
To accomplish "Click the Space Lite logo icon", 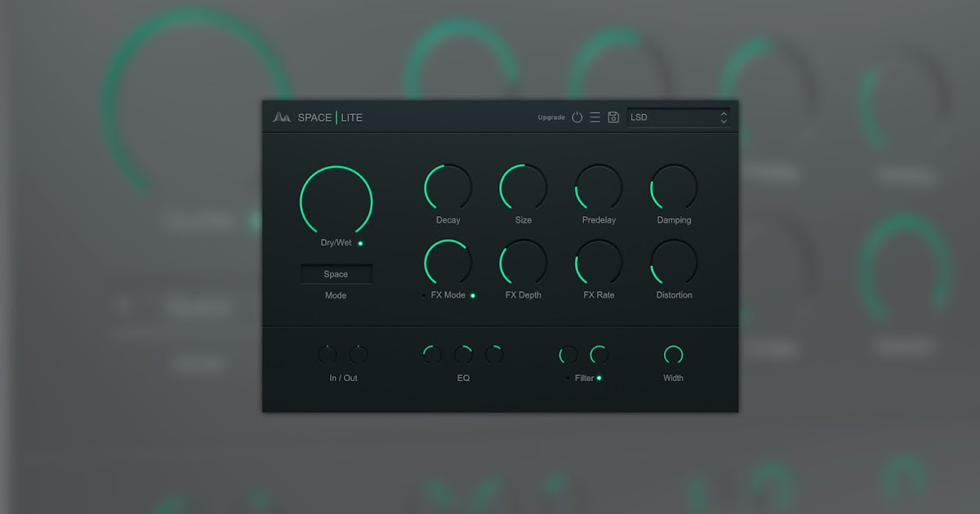I will 283,117.
